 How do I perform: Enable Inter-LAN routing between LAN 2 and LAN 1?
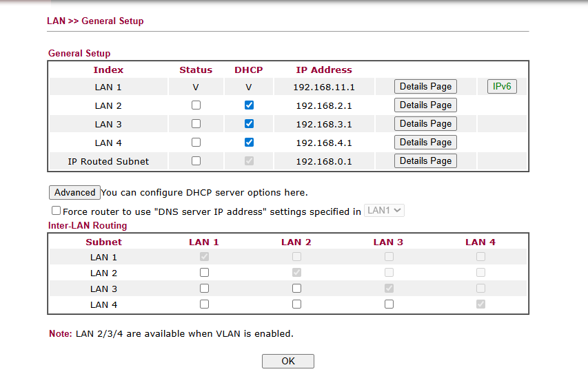click(204, 273)
